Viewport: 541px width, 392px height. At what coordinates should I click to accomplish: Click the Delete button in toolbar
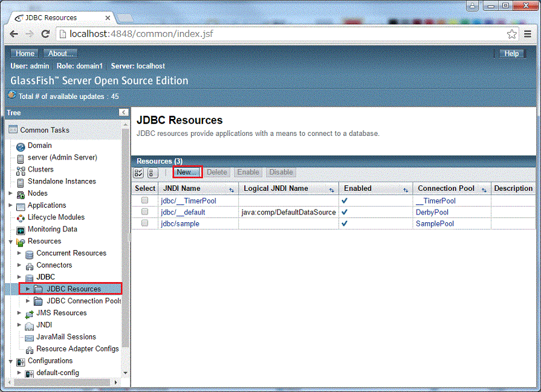pyautogui.click(x=216, y=172)
